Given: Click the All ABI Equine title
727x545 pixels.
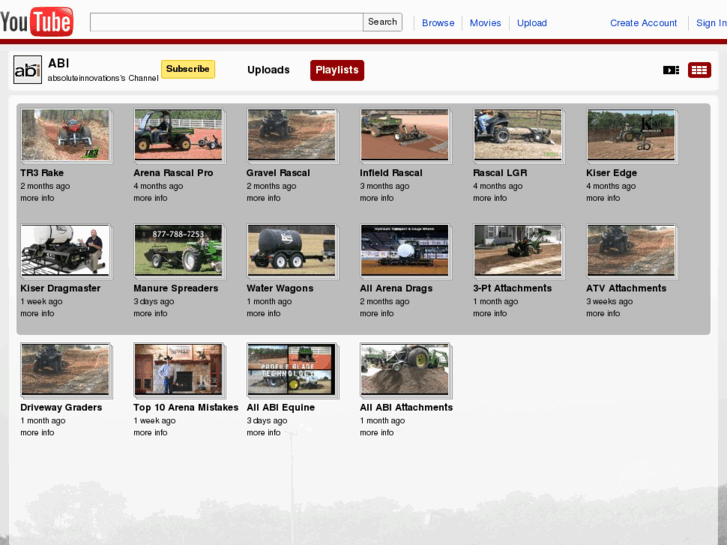Looking at the screenshot, I should click(281, 408).
